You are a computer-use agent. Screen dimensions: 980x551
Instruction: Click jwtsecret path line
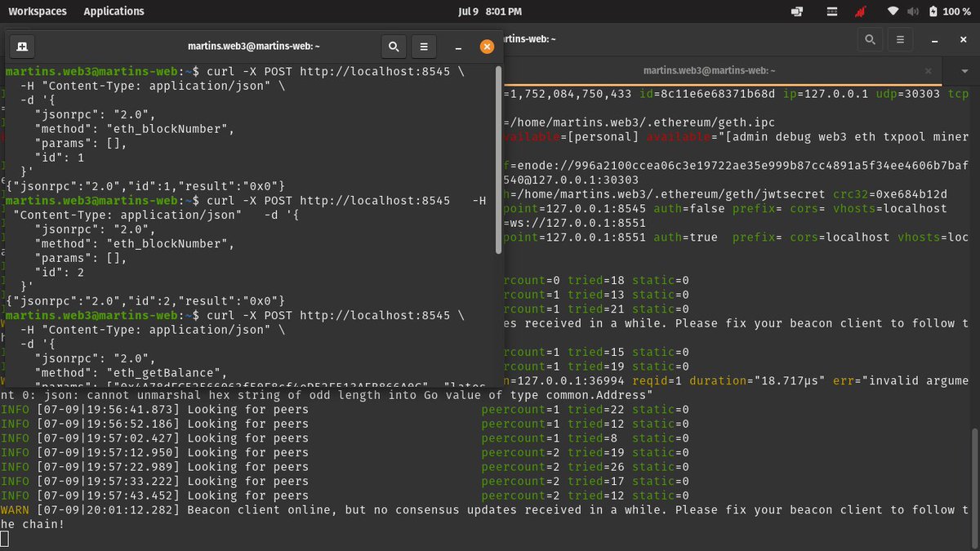[x=725, y=194]
